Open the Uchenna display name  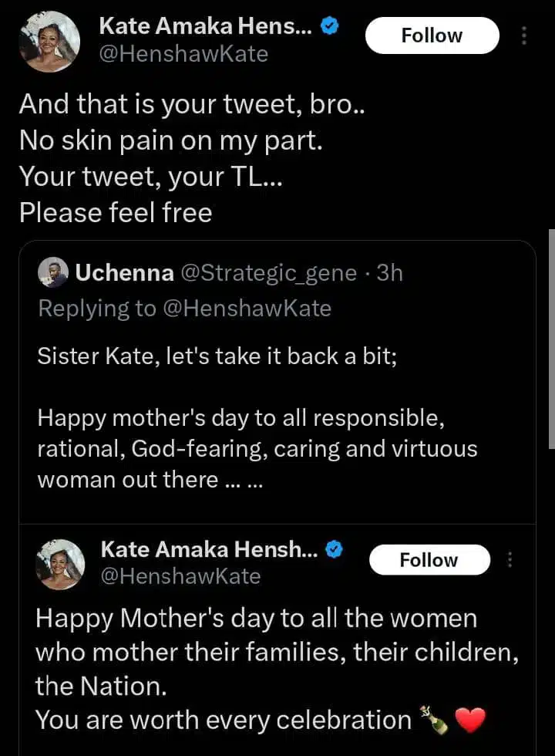tap(124, 272)
